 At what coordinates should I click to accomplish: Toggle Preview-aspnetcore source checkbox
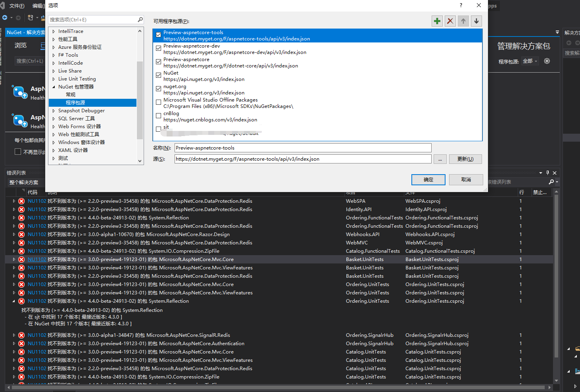(x=158, y=62)
